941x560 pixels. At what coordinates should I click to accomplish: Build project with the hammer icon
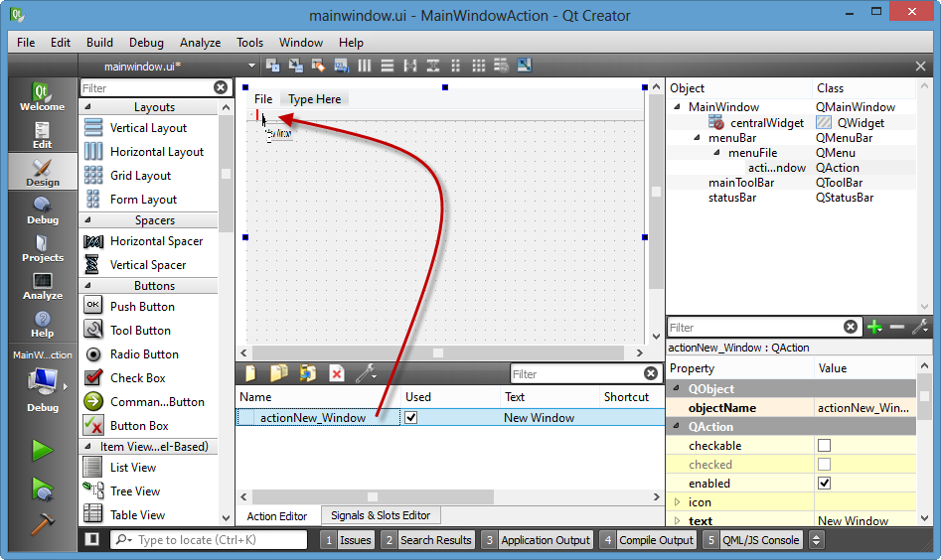pos(42,523)
